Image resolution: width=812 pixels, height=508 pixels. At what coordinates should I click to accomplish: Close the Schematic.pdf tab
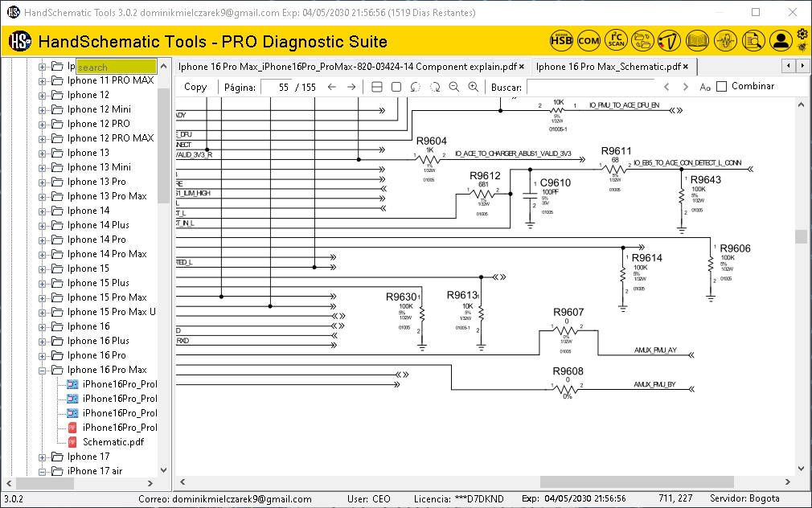pos(685,67)
